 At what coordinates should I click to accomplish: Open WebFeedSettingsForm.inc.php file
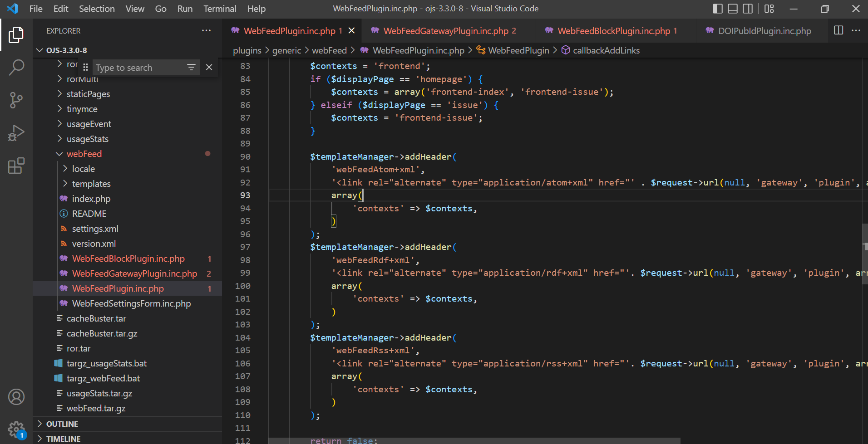(x=127, y=303)
